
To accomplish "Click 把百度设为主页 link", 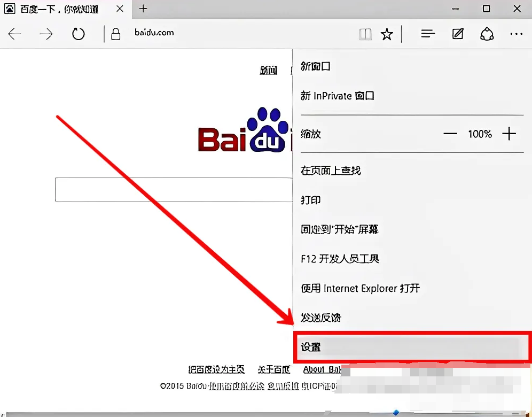I will 216,369.
